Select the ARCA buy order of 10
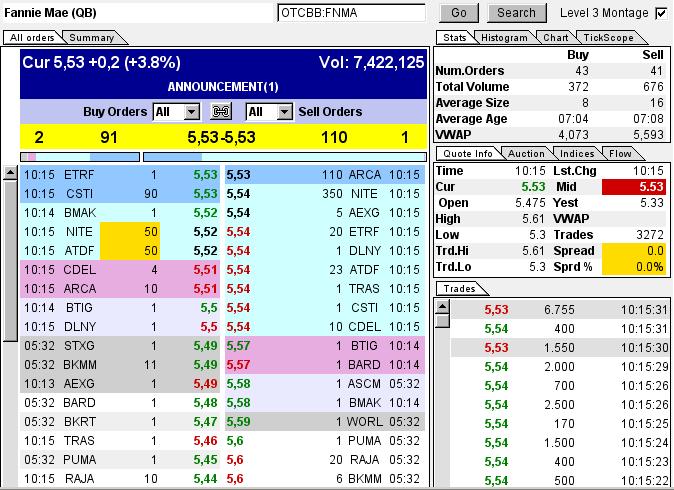This screenshot has height=490, width=674. (120, 288)
